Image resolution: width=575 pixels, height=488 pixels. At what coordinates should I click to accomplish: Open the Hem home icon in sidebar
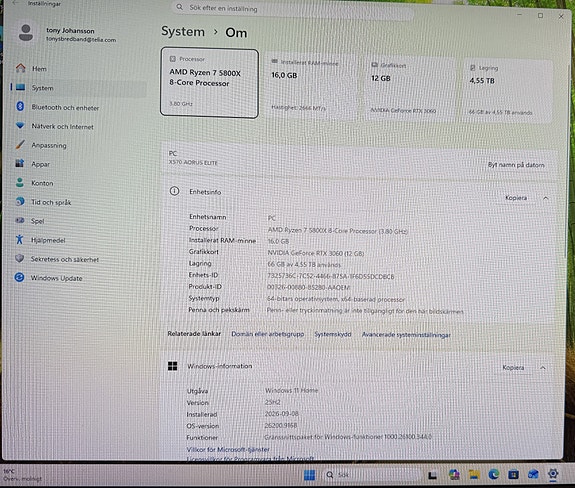[x=21, y=68]
